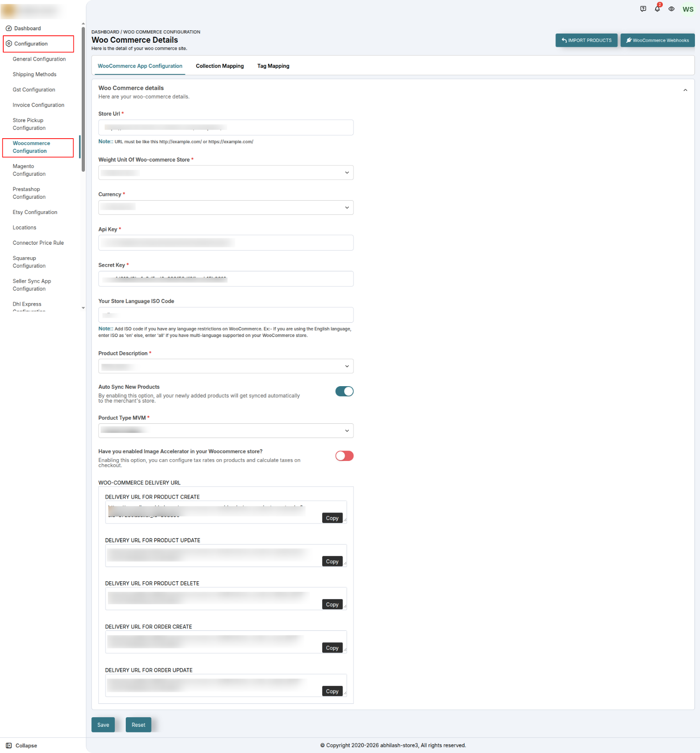Image resolution: width=700 pixels, height=753 pixels.
Task: Open Prestashop Configuration in sidebar
Action: 29,193
